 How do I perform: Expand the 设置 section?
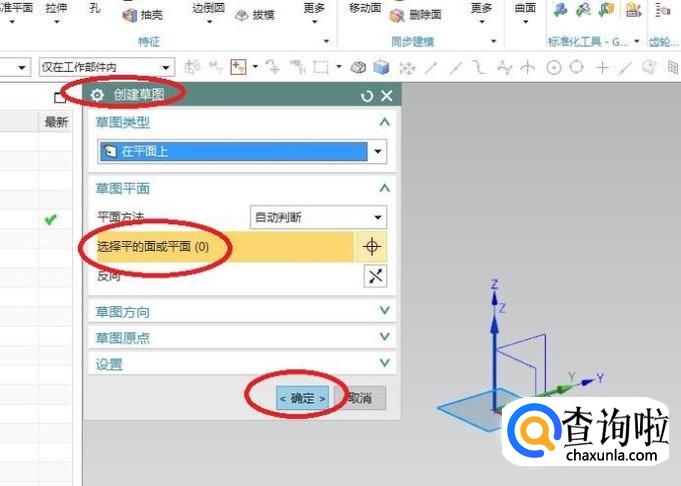click(x=242, y=364)
